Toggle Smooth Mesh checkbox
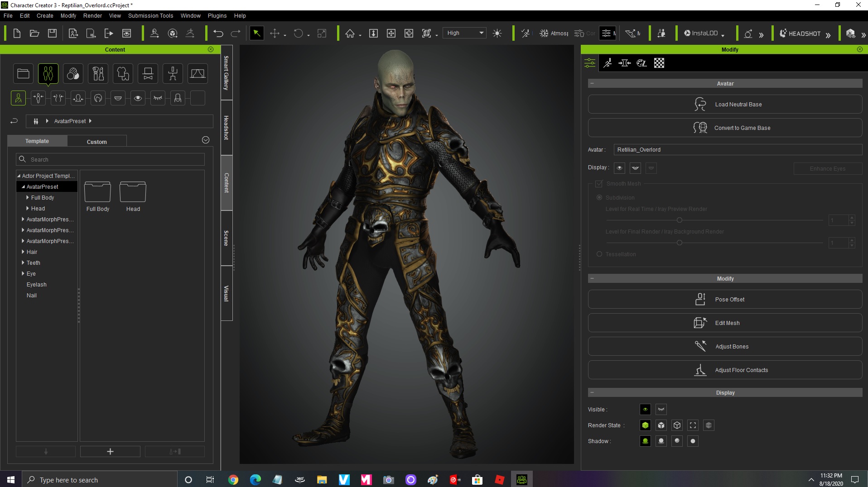The width and height of the screenshot is (868, 487). coord(599,184)
